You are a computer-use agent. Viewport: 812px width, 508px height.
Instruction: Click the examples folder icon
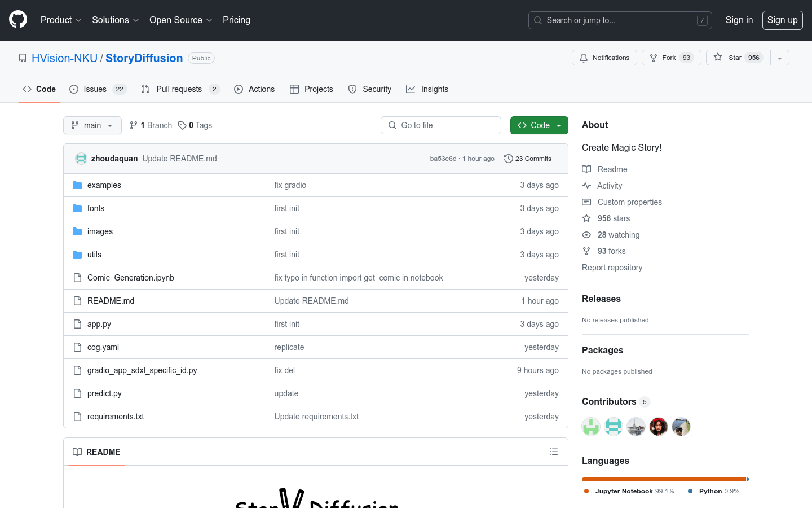click(x=77, y=185)
